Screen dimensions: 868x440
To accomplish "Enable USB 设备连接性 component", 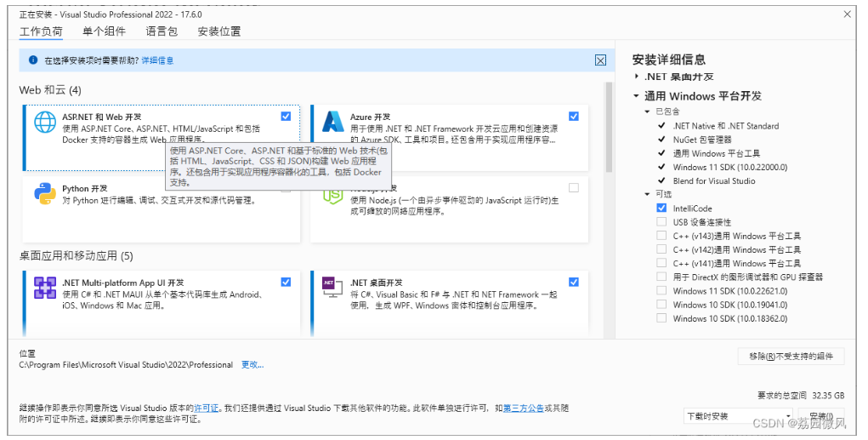I will [661, 221].
